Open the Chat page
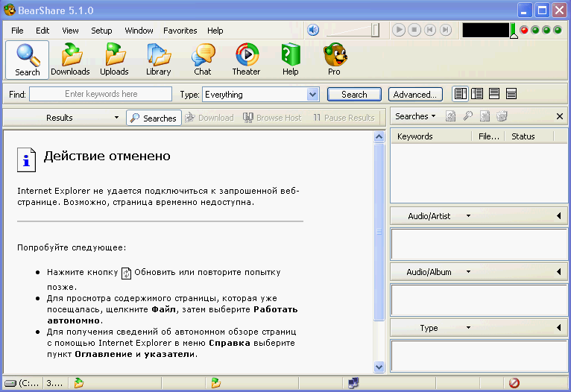This screenshot has width=571, height=392. coord(203,60)
